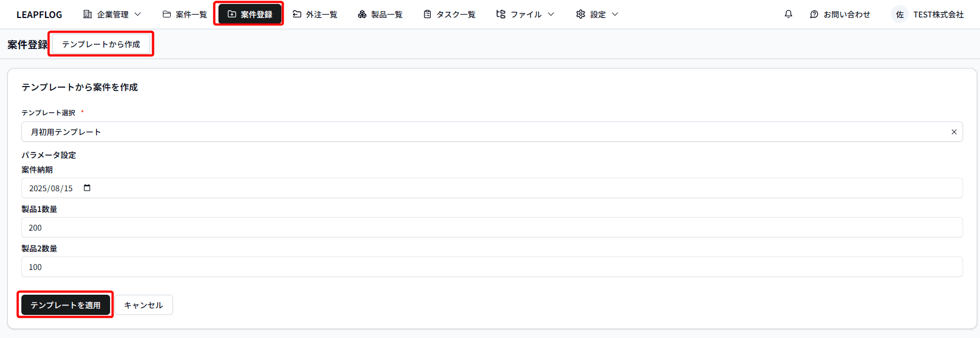Click the 製品1数量 input field
This screenshot has width=980, height=338.
tap(491, 228)
